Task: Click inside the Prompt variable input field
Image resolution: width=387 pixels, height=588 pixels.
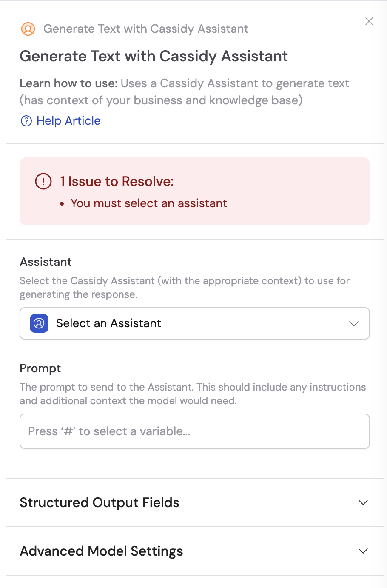Action: (x=194, y=431)
